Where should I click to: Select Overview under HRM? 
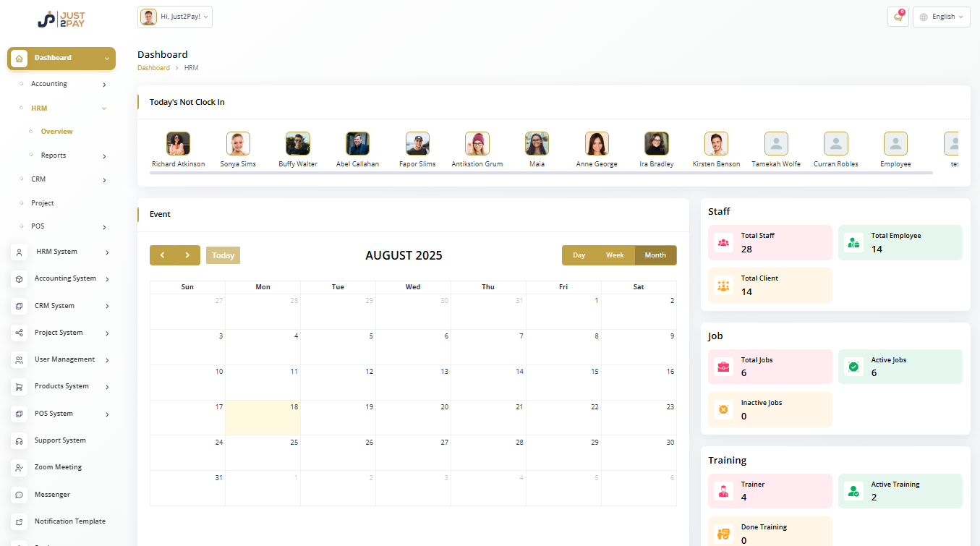point(58,131)
